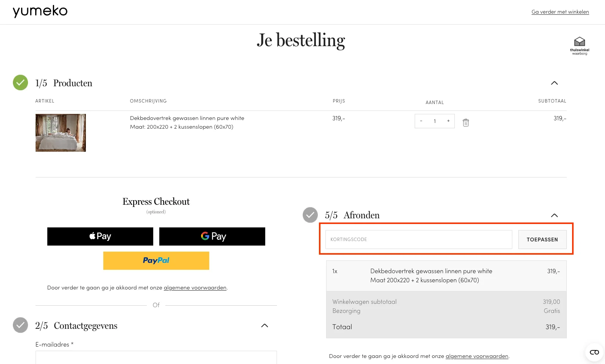Open algemene voorwaarden link under Express Checkout
The width and height of the screenshot is (605, 364).
point(195,288)
